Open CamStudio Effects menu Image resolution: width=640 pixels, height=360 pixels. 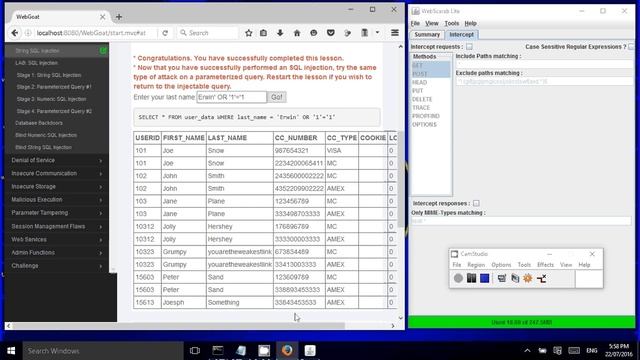pos(545,265)
